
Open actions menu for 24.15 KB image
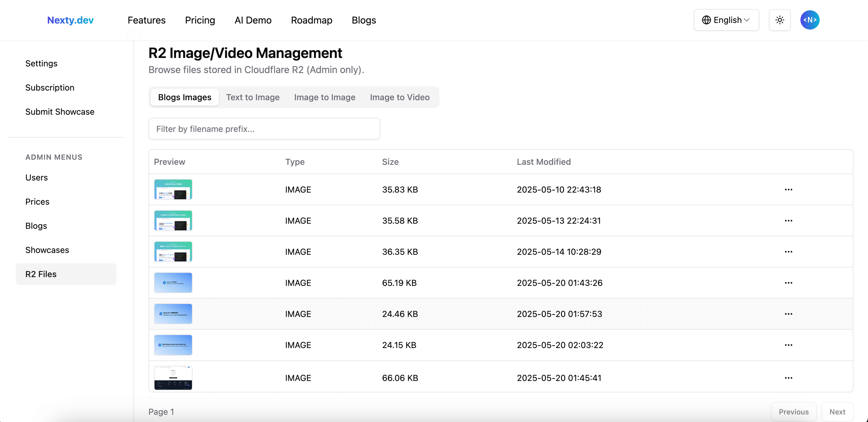[x=788, y=345]
